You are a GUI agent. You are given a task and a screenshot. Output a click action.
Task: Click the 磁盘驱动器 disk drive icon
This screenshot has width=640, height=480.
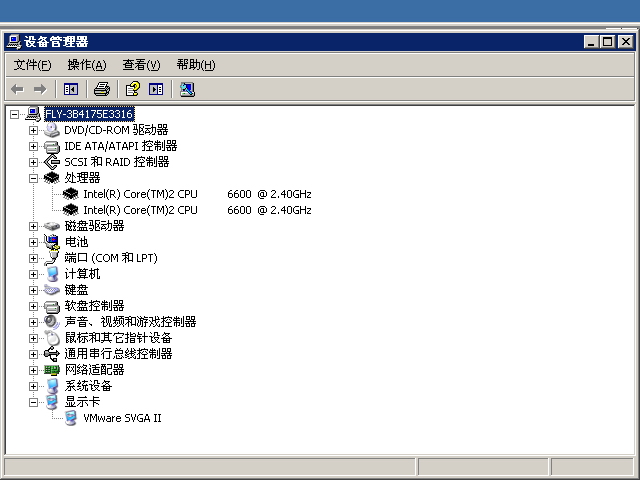point(51,226)
